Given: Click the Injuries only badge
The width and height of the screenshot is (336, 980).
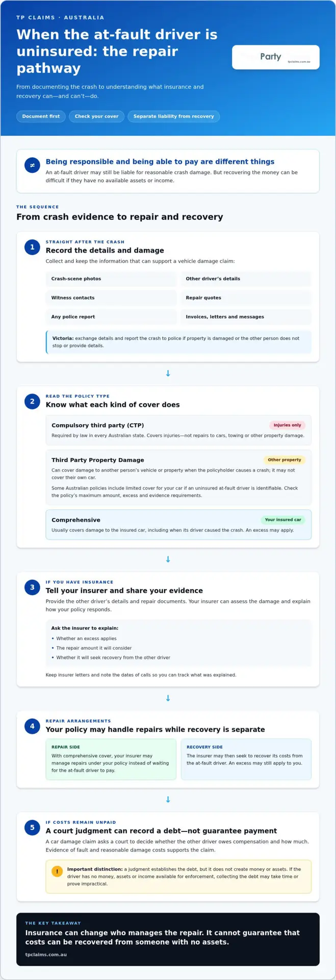Looking at the screenshot, I should [x=287, y=425].
